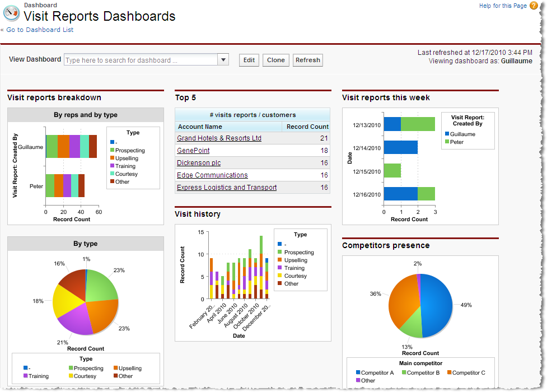Go to Dashboard List link
Image resolution: width=547 pixels, height=392 pixels.
[x=39, y=30]
